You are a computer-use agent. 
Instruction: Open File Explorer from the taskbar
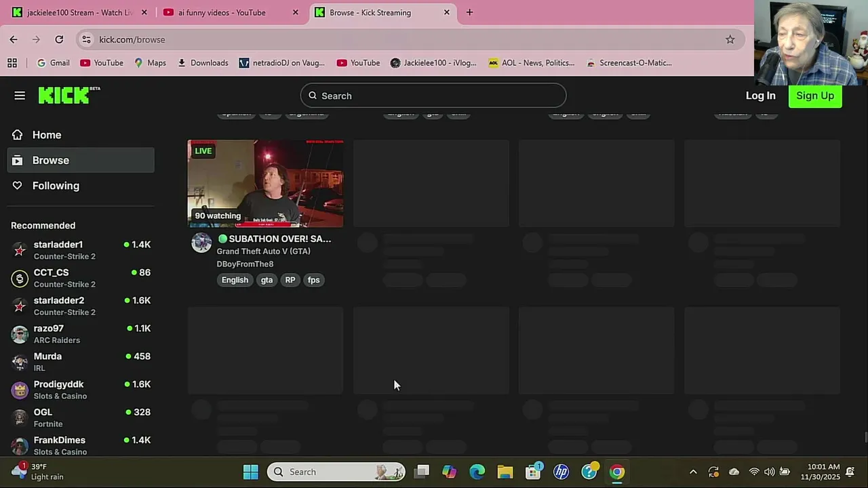(x=505, y=472)
